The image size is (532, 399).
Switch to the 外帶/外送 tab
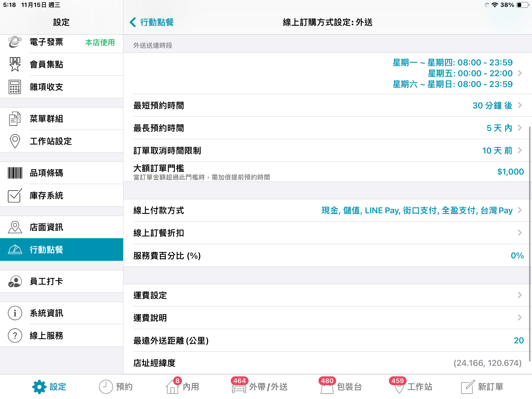[259, 387]
